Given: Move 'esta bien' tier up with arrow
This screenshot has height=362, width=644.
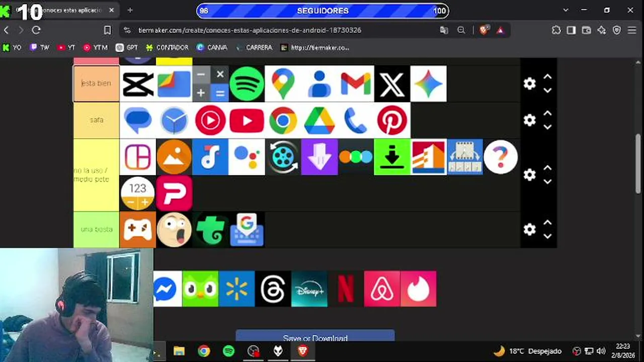Looking at the screenshot, I should [547, 77].
